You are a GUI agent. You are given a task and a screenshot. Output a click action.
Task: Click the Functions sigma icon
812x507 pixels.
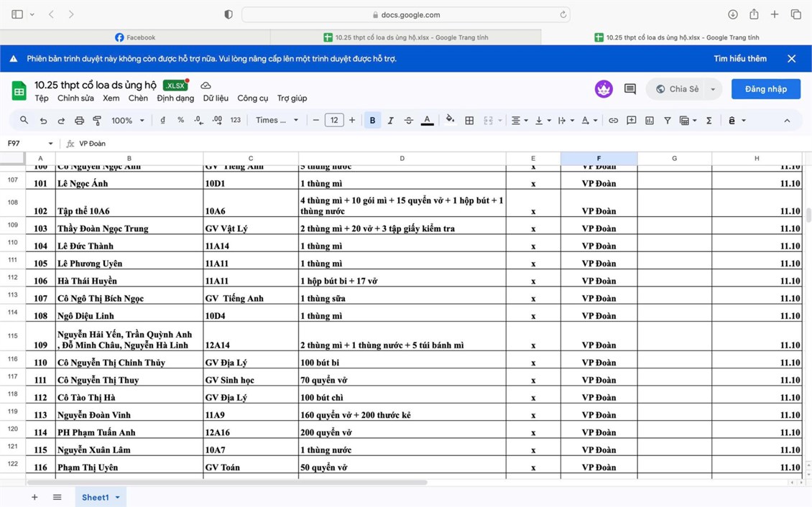coord(709,121)
